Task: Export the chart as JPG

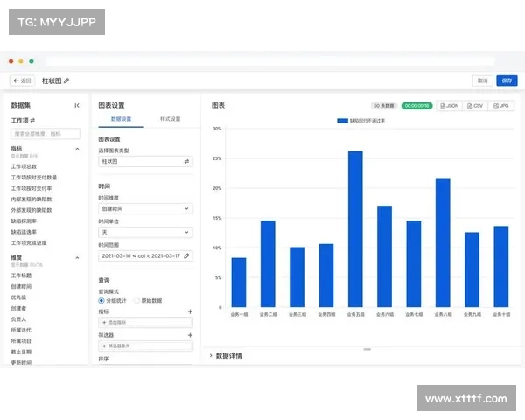Action: (x=501, y=105)
